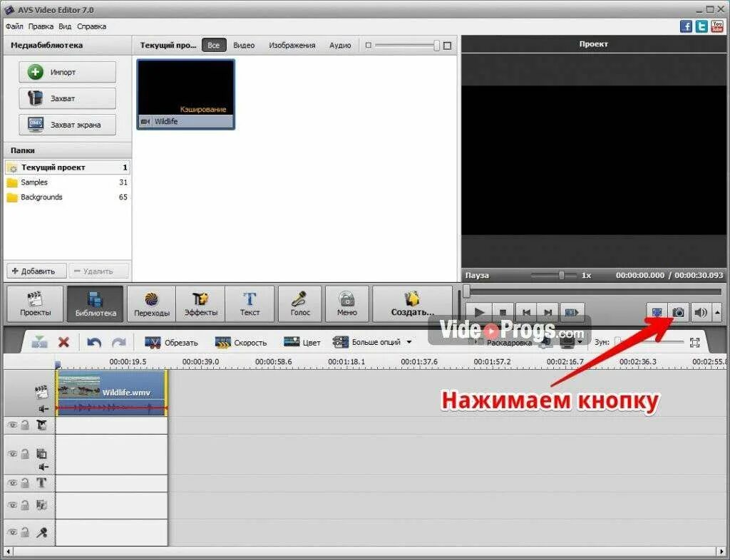Toggle visibility of the text track

pyautogui.click(x=13, y=483)
